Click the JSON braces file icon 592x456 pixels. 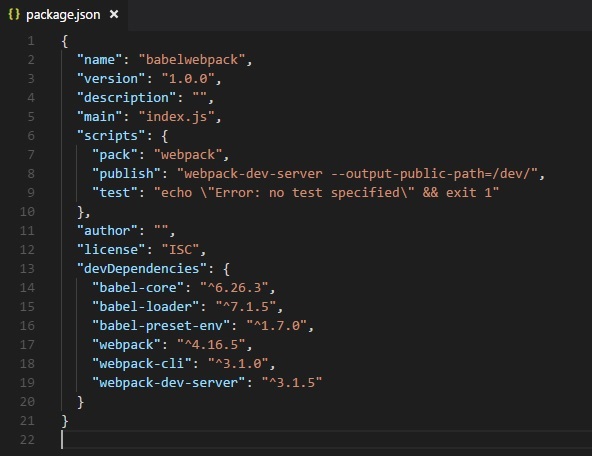(x=14, y=15)
